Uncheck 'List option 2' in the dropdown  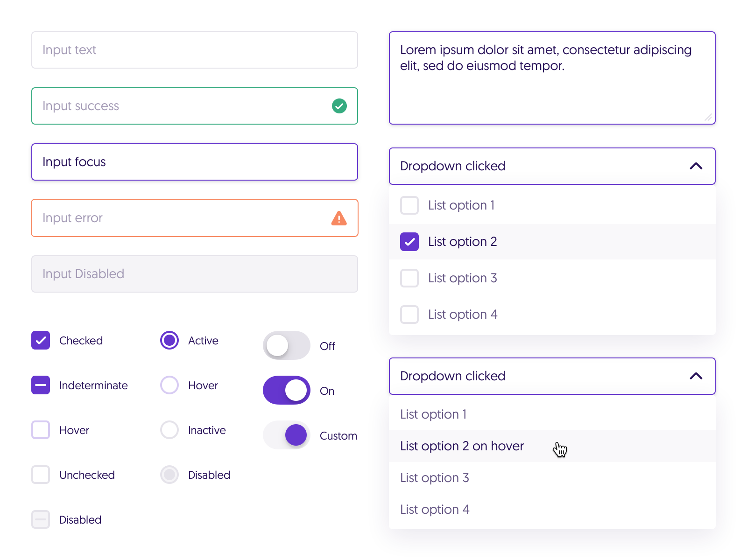(409, 242)
